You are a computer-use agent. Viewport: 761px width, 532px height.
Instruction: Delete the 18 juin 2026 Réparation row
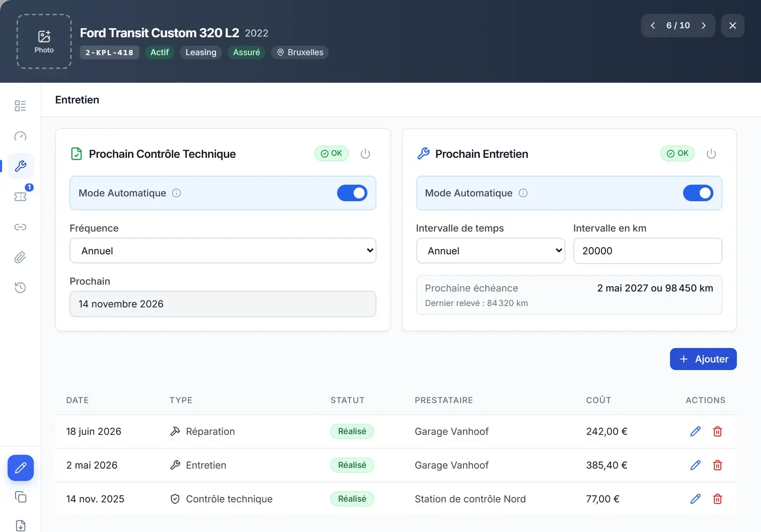click(717, 431)
